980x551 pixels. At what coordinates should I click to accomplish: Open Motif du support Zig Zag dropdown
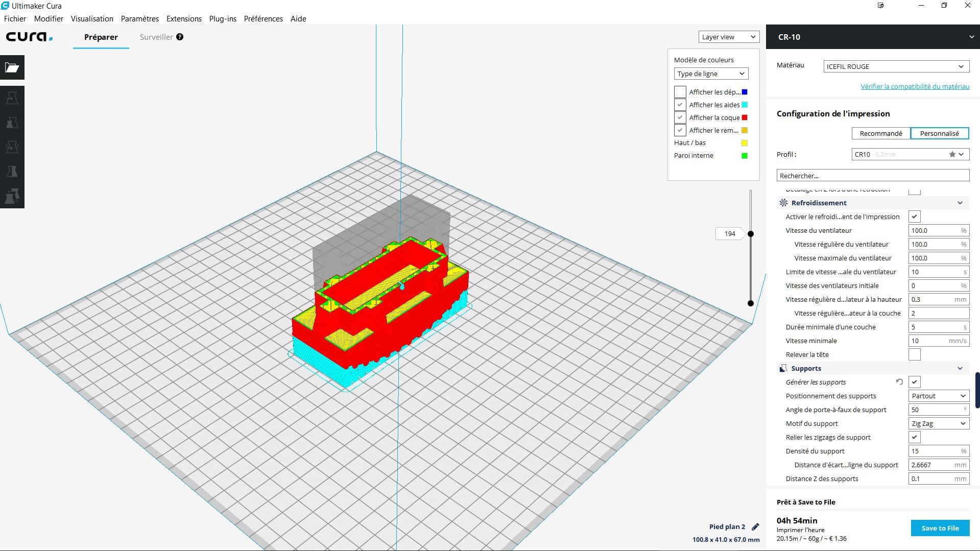(939, 423)
